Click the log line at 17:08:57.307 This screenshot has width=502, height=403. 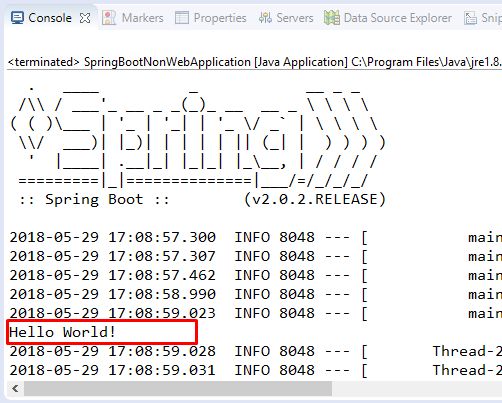point(256,256)
